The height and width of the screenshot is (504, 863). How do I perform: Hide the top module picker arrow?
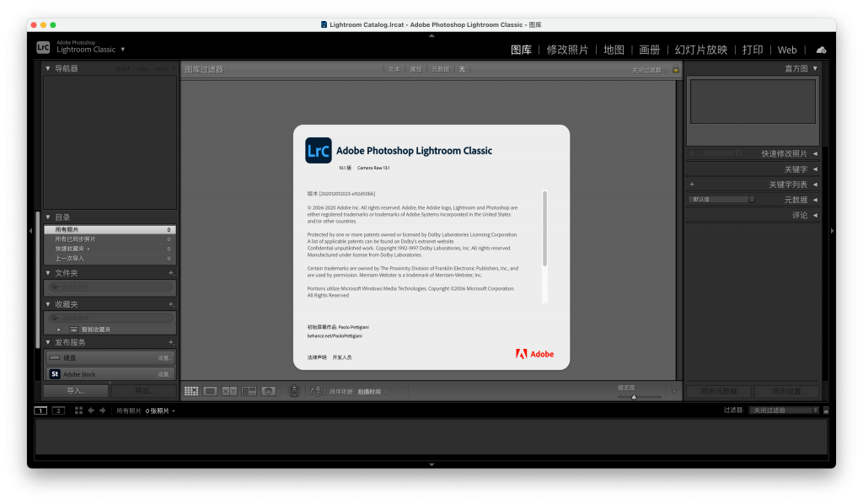pyautogui.click(x=431, y=35)
